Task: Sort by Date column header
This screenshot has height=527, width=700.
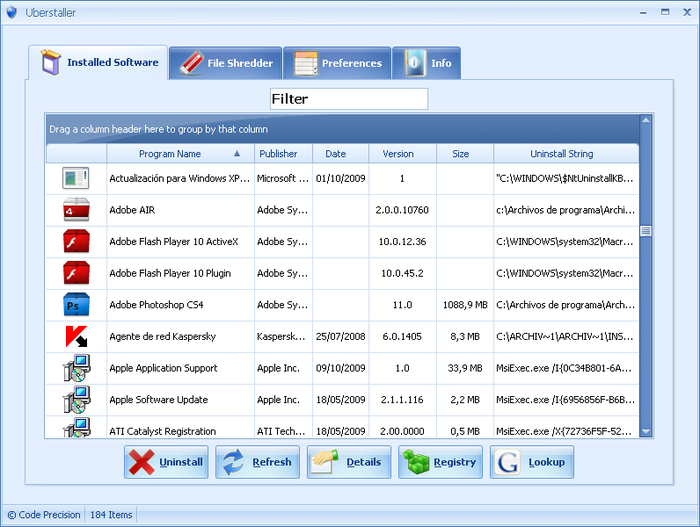Action: click(x=340, y=154)
